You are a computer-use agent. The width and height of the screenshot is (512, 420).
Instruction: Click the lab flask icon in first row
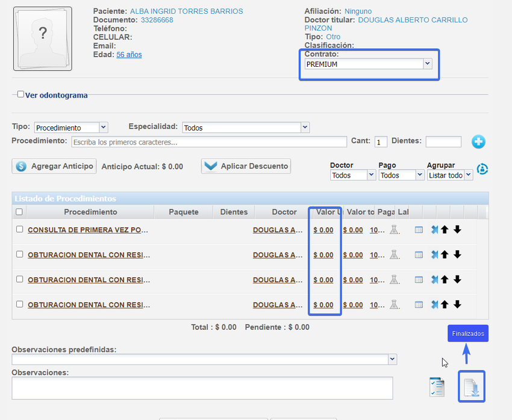394,230
